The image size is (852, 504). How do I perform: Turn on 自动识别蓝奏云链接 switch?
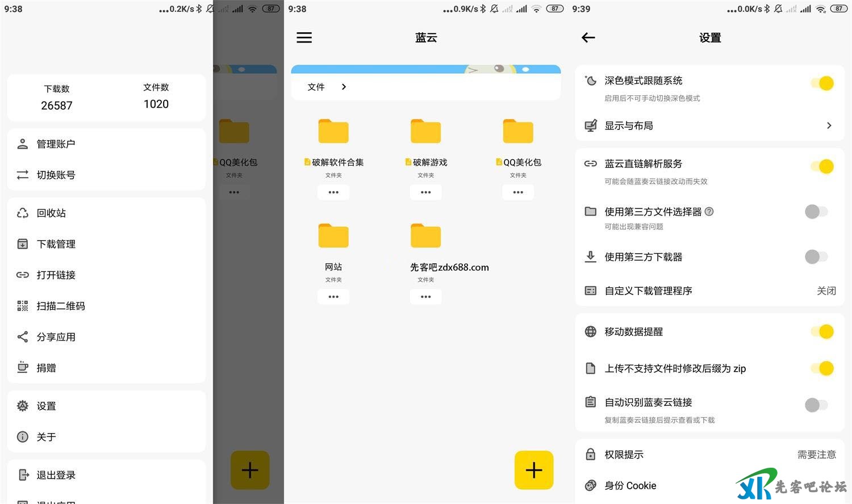pyautogui.click(x=816, y=405)
